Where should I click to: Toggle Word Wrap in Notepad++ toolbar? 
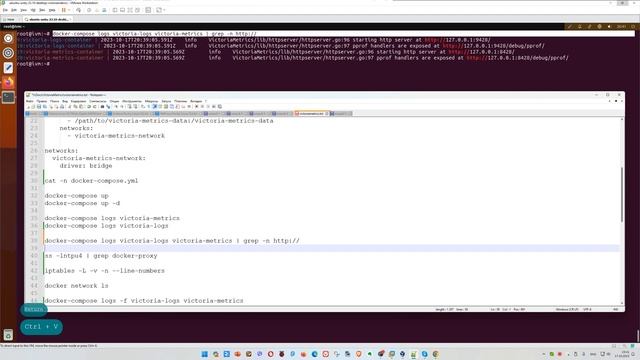[143, 107]
